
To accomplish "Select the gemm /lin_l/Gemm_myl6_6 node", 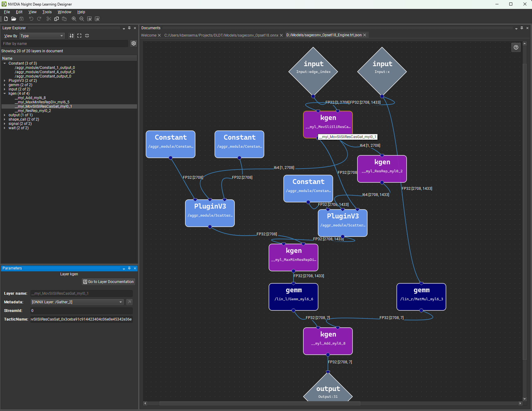I will coord(294,297).
